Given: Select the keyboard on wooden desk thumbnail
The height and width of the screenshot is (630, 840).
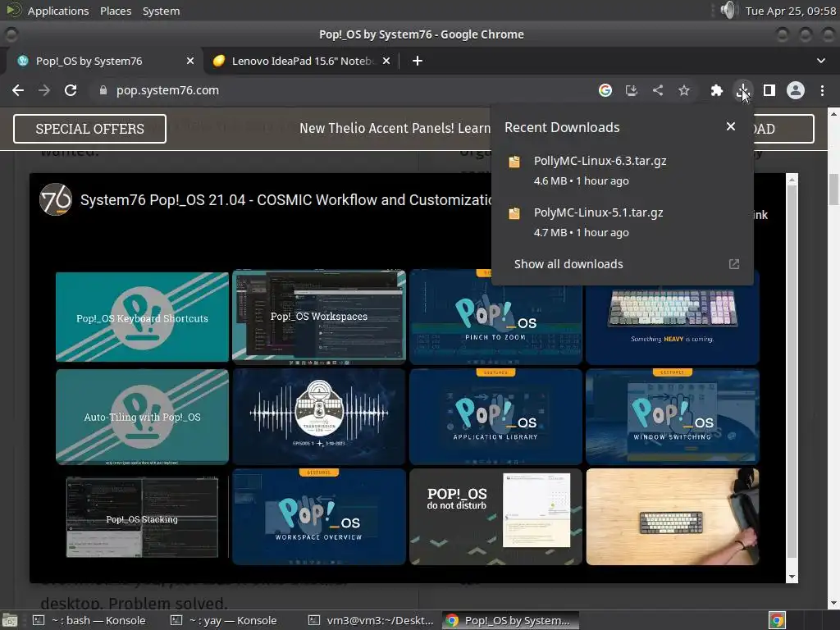Looking at the screenshot, I should [673, 517].
